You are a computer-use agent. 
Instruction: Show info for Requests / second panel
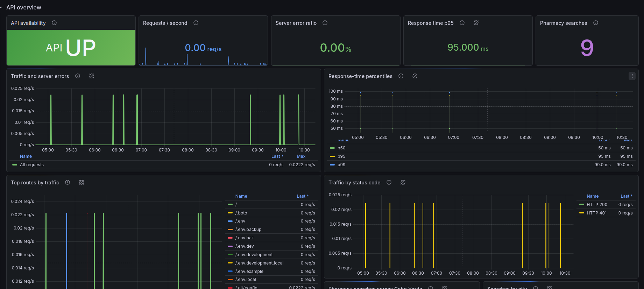pyautogui.click(x=196, y=23)
